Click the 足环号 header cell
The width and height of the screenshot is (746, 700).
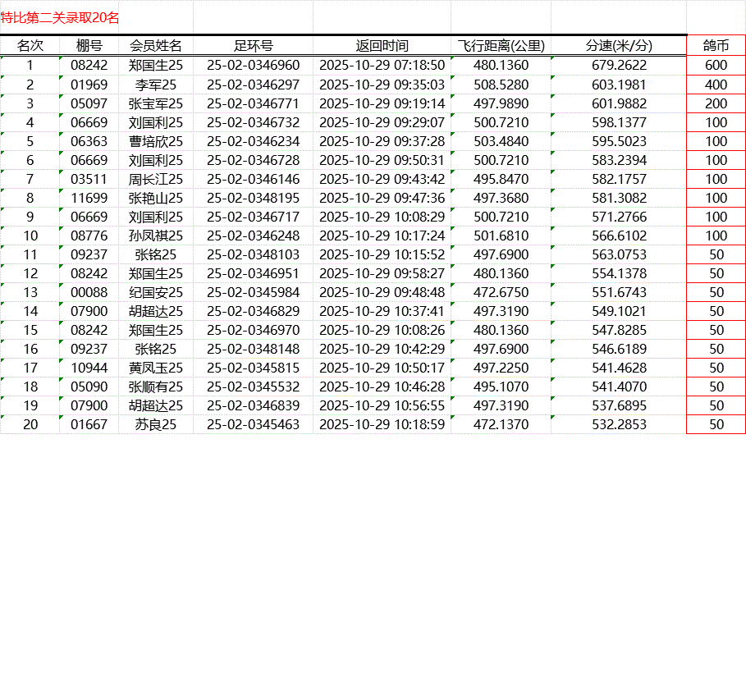point(253,46)
